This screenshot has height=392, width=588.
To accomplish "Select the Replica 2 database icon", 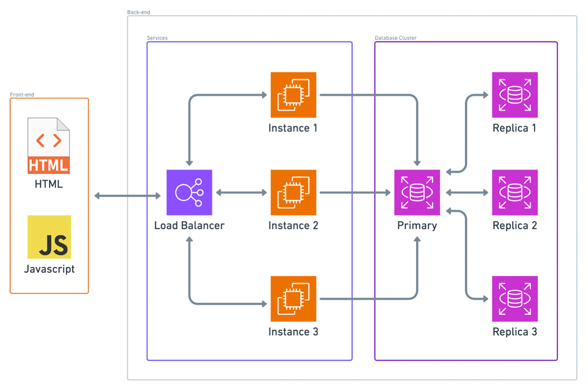I will tap(514, 193).
